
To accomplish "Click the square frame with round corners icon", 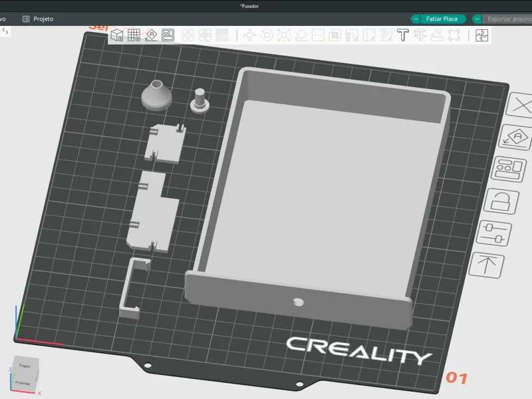I will click(454, 35).
